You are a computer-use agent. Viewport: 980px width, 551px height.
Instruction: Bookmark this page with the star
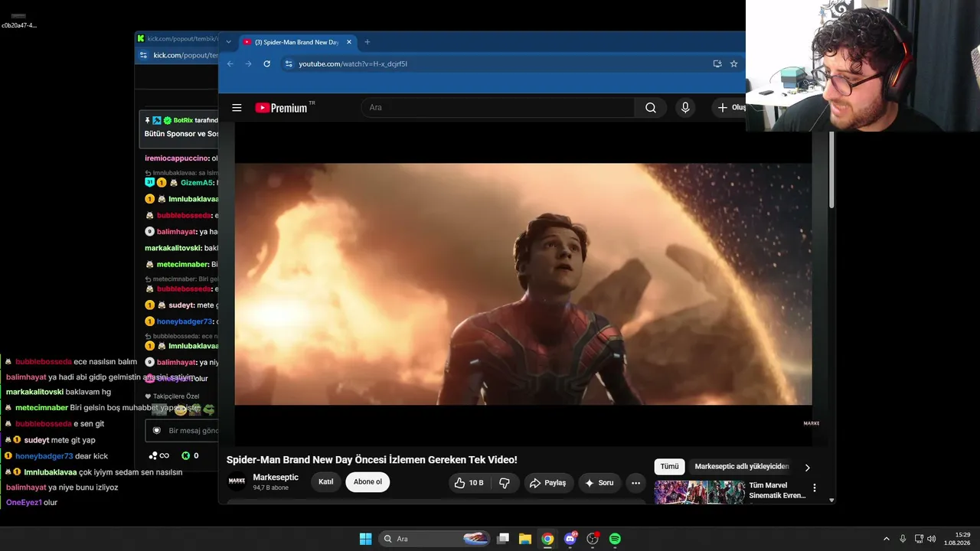point(733,64)
